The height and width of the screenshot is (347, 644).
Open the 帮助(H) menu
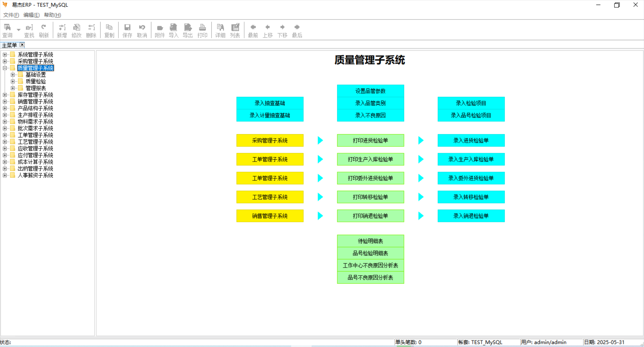[52, 15]
